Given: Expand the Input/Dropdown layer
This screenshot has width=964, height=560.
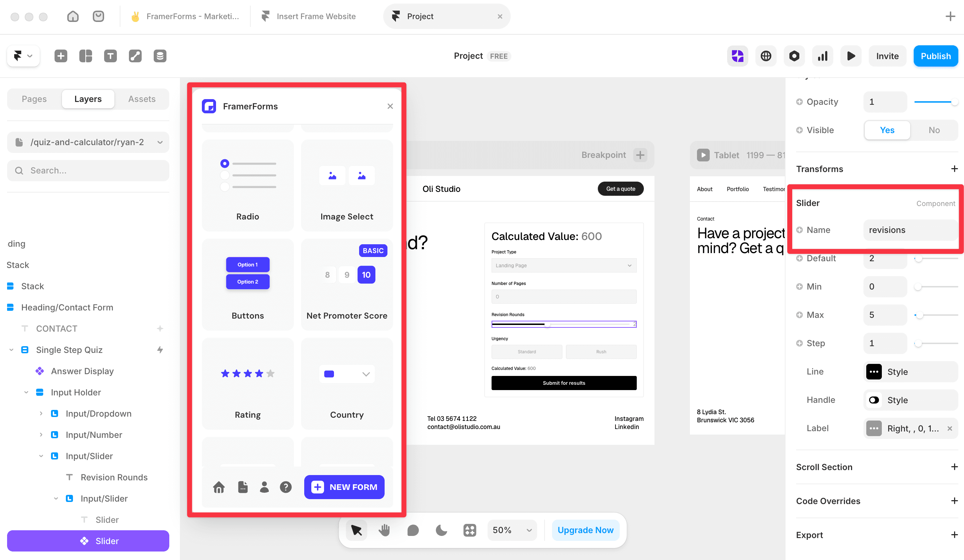Looking at the screenshot, I should pyautogui.click(x=41, y=413).
